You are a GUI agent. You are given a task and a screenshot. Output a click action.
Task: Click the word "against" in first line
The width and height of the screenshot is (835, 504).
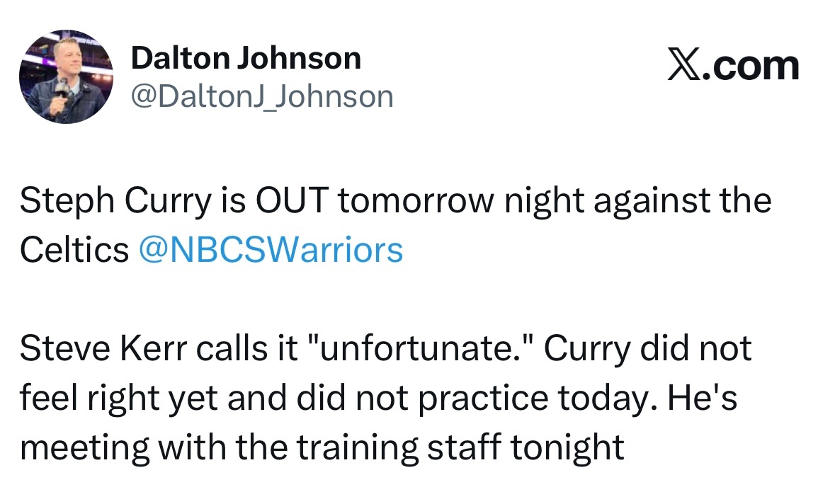tap(643, 201)
